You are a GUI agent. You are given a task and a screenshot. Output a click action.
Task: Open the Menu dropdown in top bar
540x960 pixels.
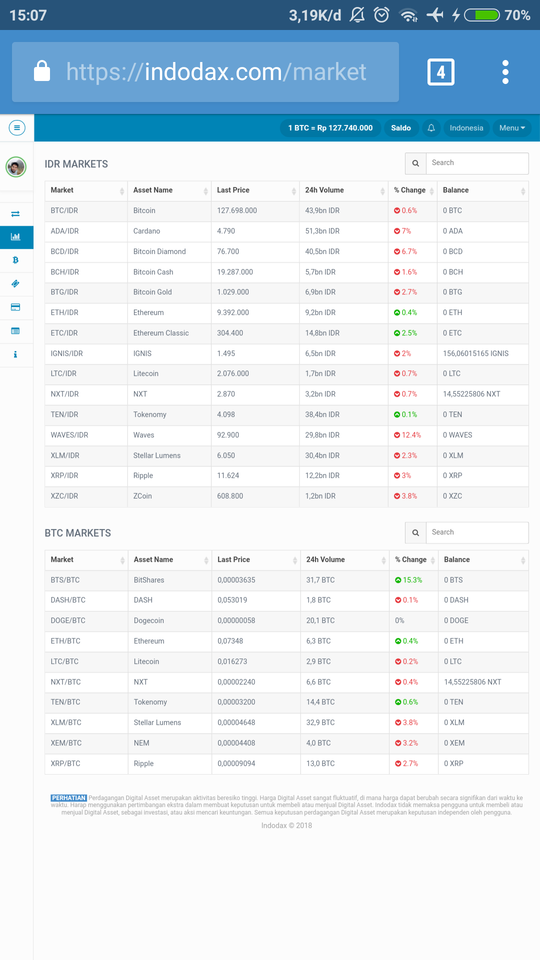pos(512,128)
